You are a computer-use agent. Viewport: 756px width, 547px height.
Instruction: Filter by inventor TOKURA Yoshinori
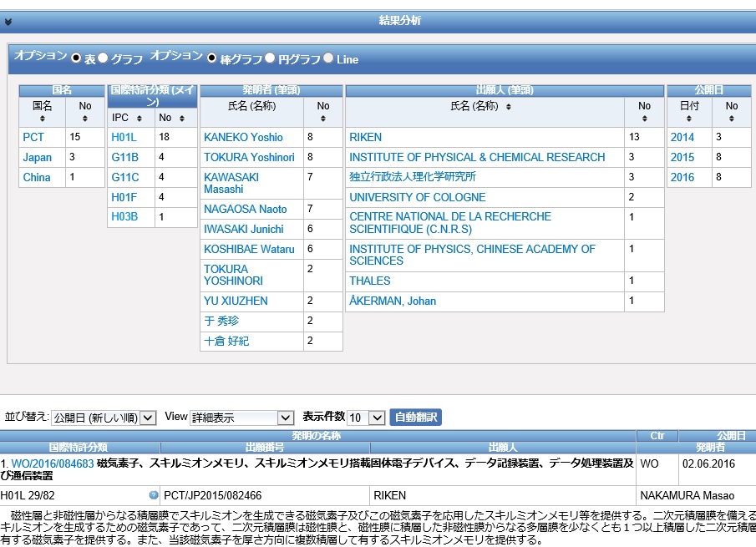point(249,158)
